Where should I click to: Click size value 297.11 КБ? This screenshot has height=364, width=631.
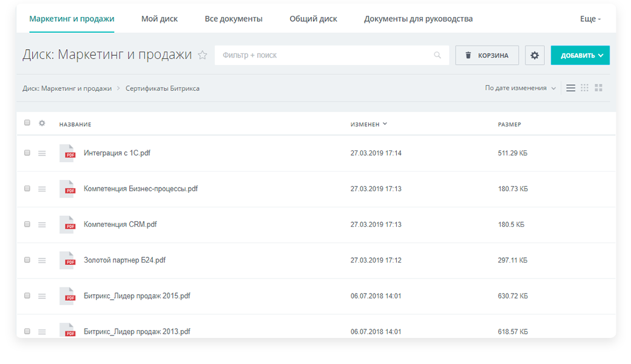[x=512, y=261]
